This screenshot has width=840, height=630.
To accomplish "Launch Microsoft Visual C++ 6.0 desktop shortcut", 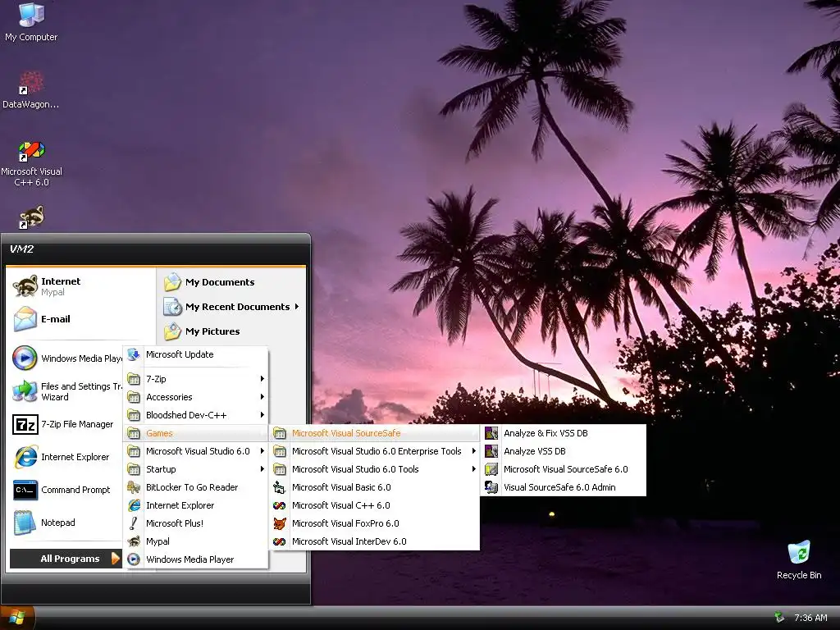I will (x=31, y=163).
